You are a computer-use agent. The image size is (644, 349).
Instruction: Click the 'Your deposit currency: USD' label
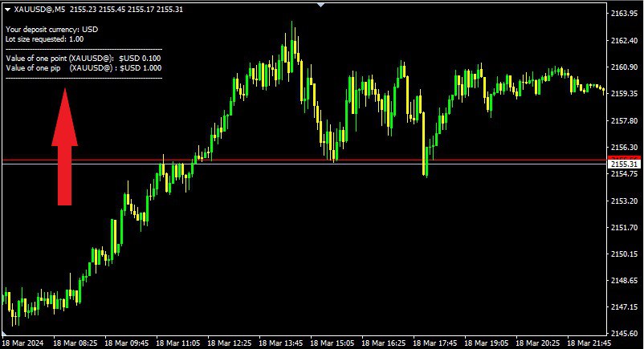[x=51, y=30]
